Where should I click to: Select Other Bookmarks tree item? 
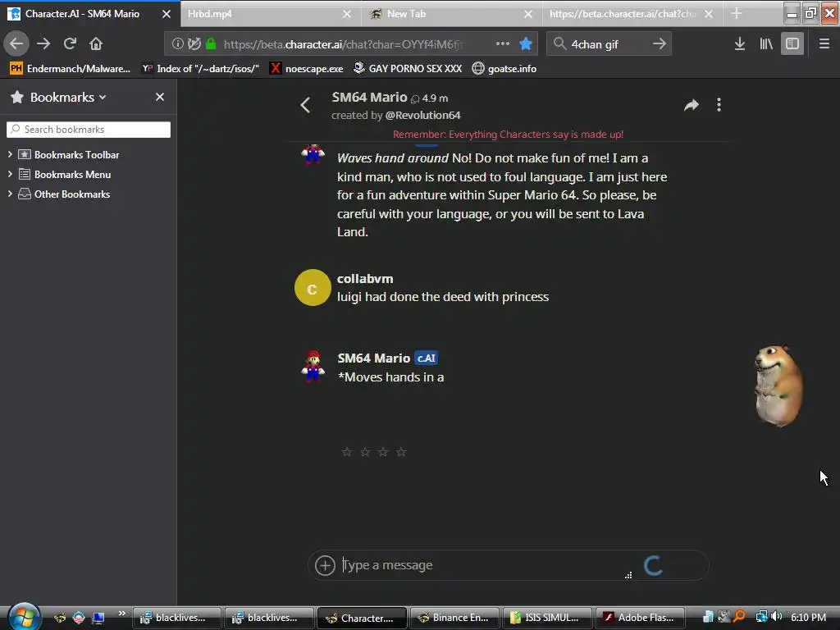[x=72, y=194]
